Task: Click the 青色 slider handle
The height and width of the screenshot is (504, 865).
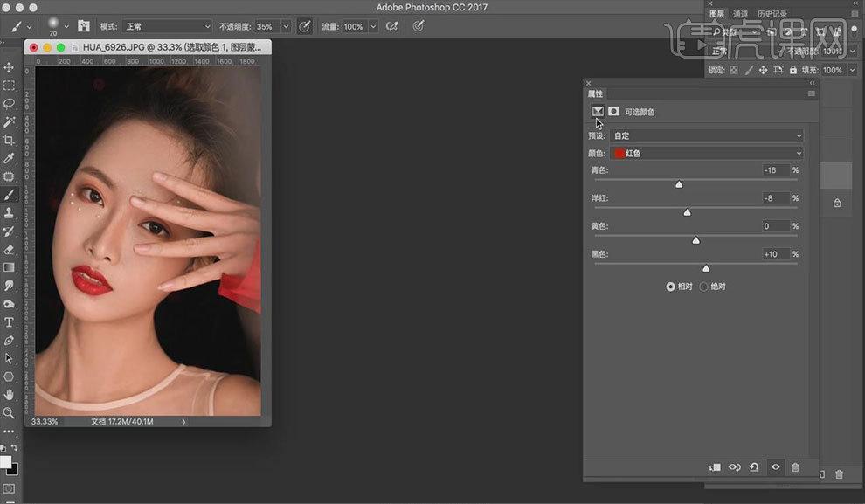Action: pos(679,184)
